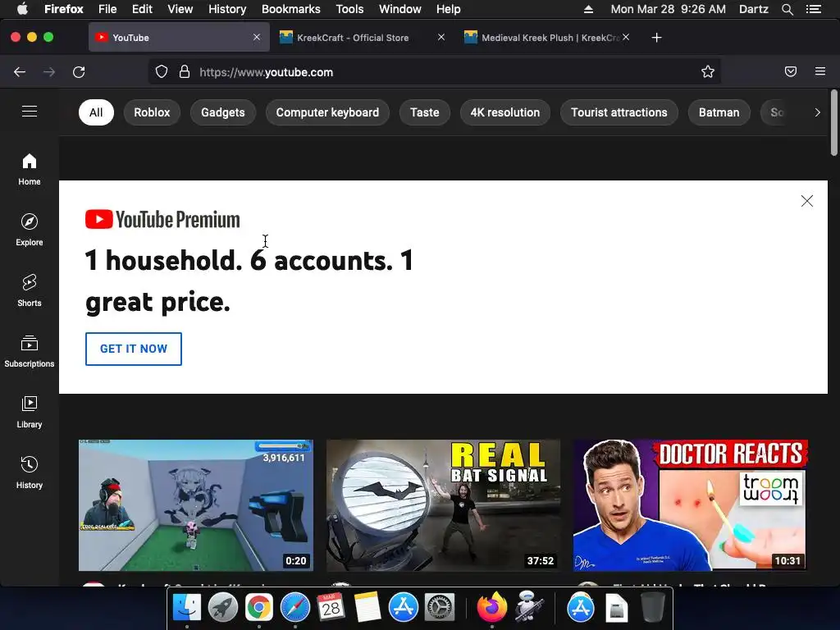Open the Roblox 0:20 video thumbnail

pyautogui.click(x=196, y=505)
